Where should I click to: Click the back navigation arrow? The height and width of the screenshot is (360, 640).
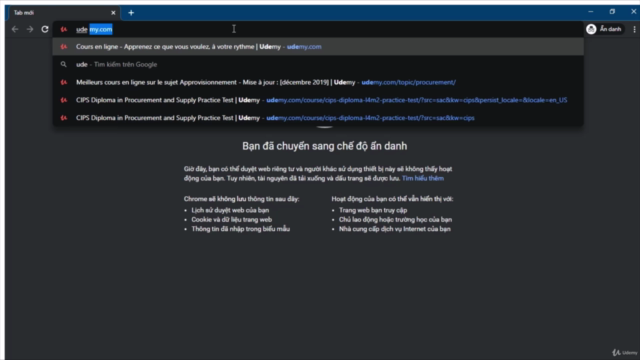point(15,29)
